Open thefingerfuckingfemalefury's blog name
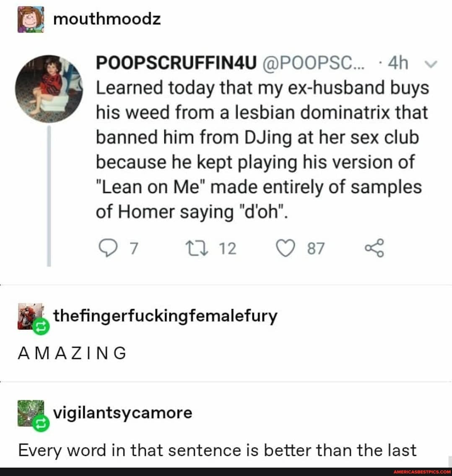 [x=165, y=315]
